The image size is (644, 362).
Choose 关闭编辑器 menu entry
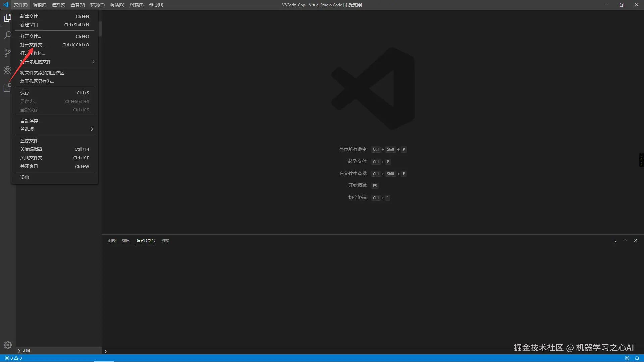click(55, 149)
